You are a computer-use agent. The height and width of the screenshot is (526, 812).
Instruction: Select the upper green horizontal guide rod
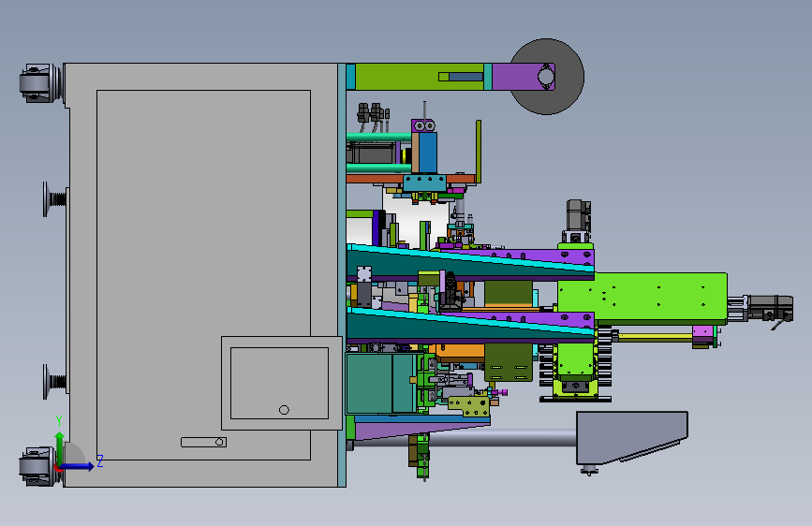pos(379,138)
